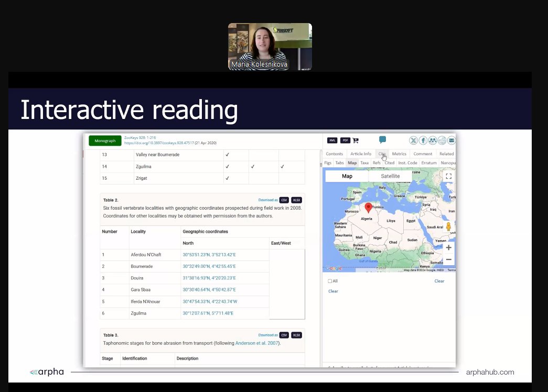Open the Tabs sub-tab
This screenshot has height=392, width=548.
(339, 163)
